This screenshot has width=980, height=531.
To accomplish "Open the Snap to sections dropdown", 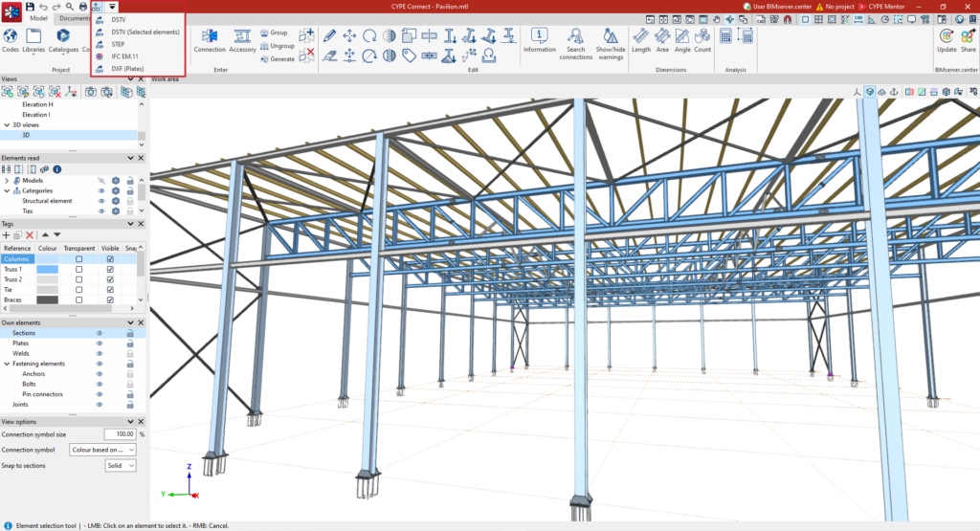I will click(x=120, y=465).
